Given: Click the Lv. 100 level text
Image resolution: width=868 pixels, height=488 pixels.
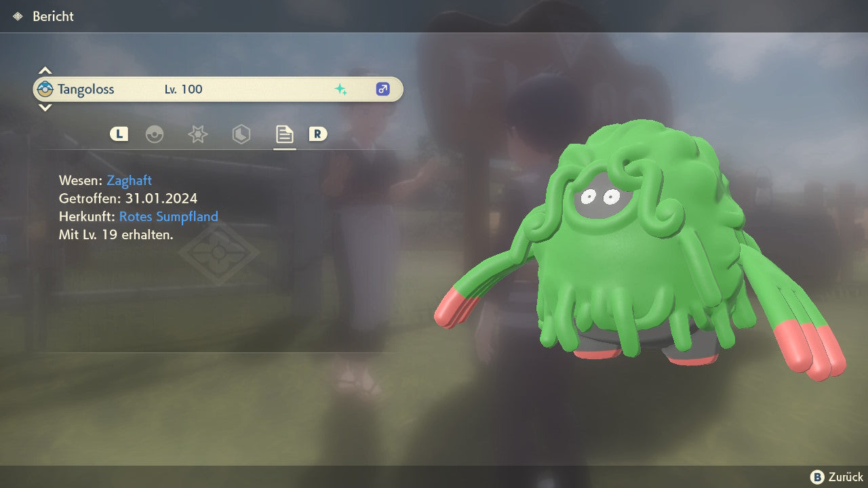Looking at the screenshot, I should (183, 89).
